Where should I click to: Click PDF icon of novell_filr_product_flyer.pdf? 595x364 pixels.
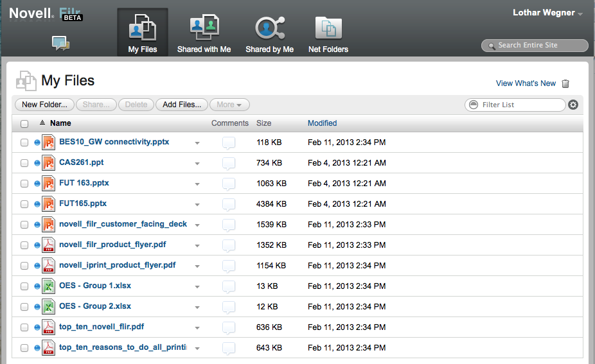[x=49, y=245]
